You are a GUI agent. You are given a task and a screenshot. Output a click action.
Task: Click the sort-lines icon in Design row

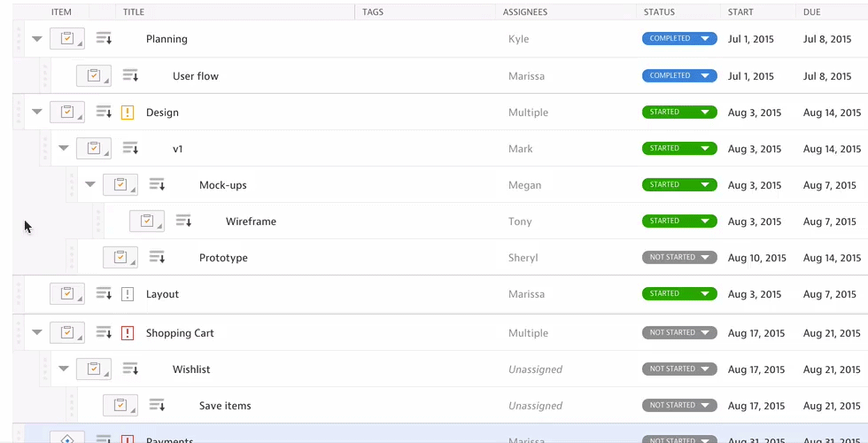(105, 112)
